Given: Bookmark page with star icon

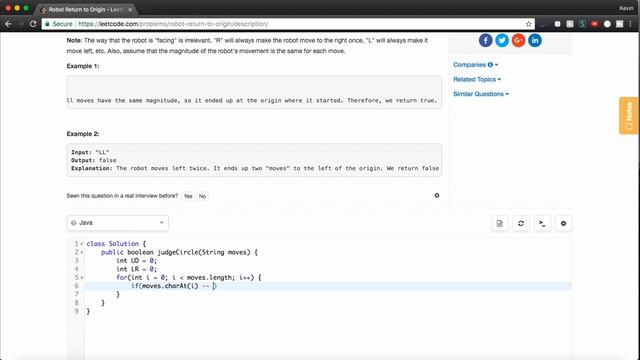Looking at the screenshot, I should [529, 24].
